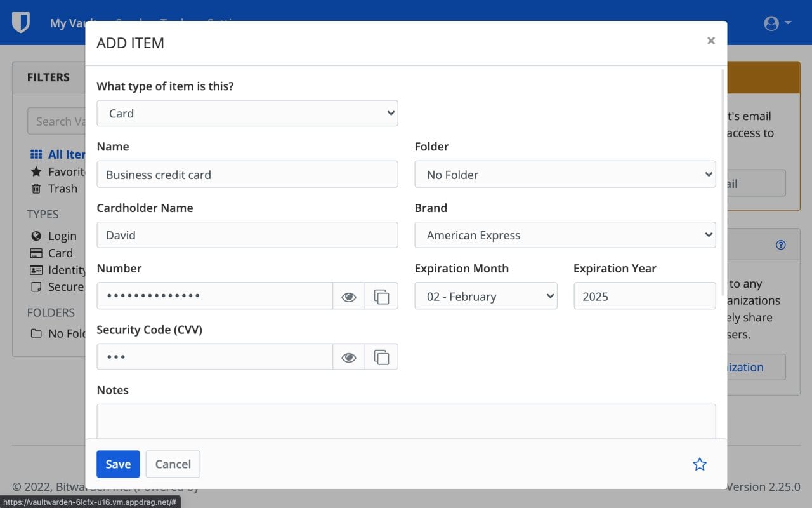
Task: Select the Login type filter
Action: 62,236
